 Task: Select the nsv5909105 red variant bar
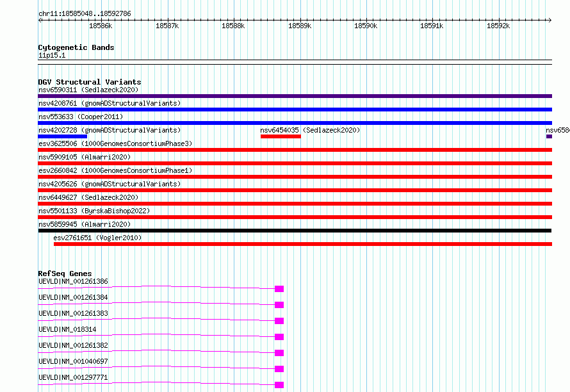point(295,163)
